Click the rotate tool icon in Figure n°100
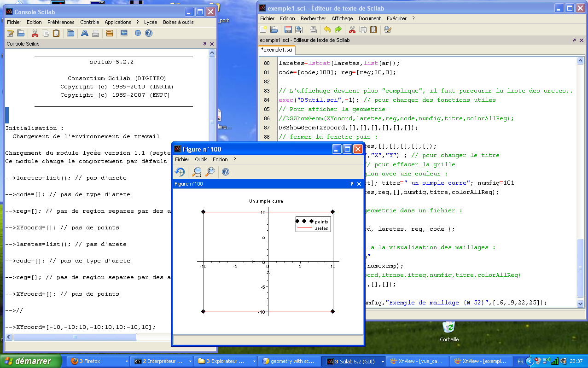This screenshot has width=588, height=368. point(180,172)
